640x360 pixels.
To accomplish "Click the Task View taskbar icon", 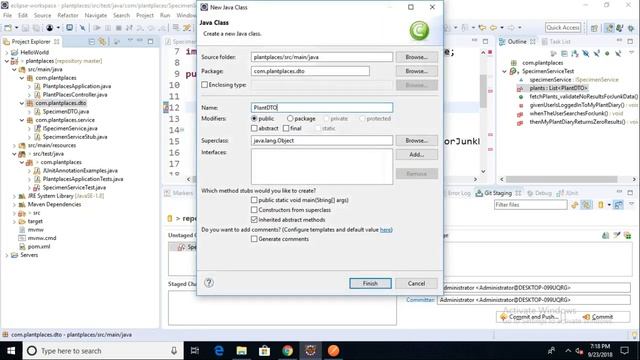I will (195, 351).
